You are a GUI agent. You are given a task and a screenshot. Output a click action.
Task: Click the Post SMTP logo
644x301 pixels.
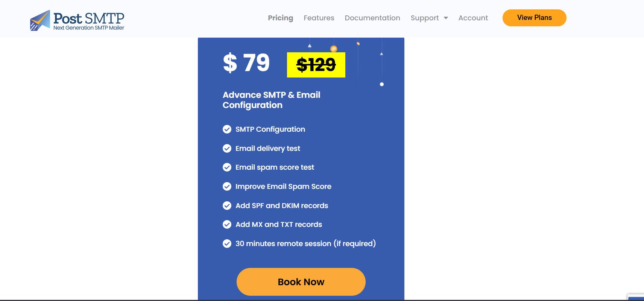(x=77, y=20)
